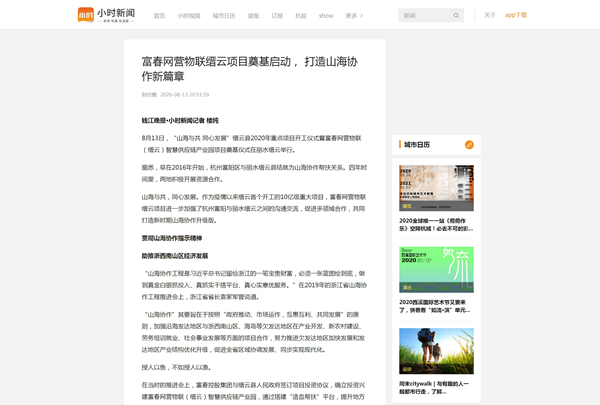Viewport: 600px width, 405px height.
Task: Open the 小时视频 nav item
Action: pyautogui.click(x=189, y=16)
